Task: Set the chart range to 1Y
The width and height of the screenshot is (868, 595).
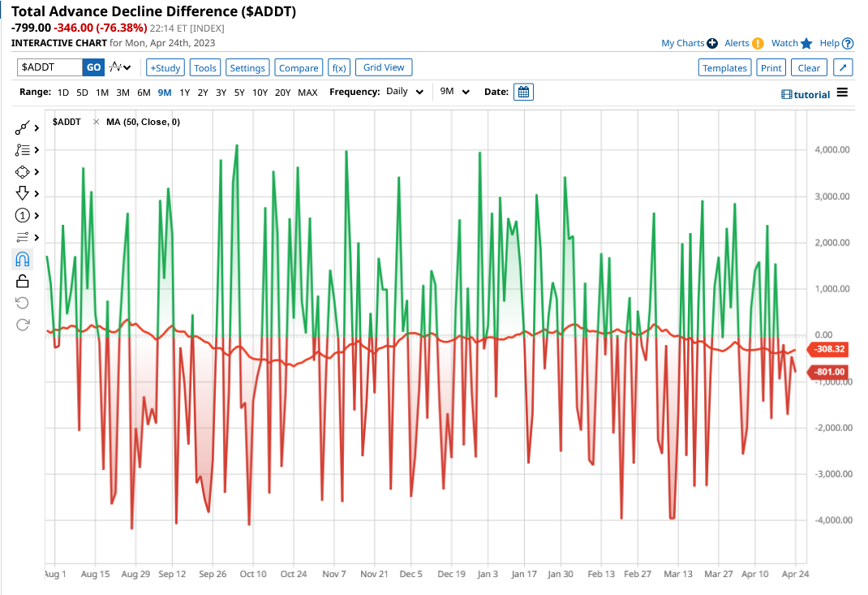Action: (185, 93)
